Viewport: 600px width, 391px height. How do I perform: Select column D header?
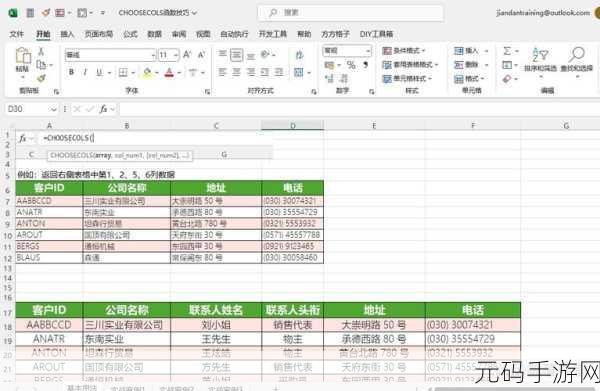click(x=293, y=125)
